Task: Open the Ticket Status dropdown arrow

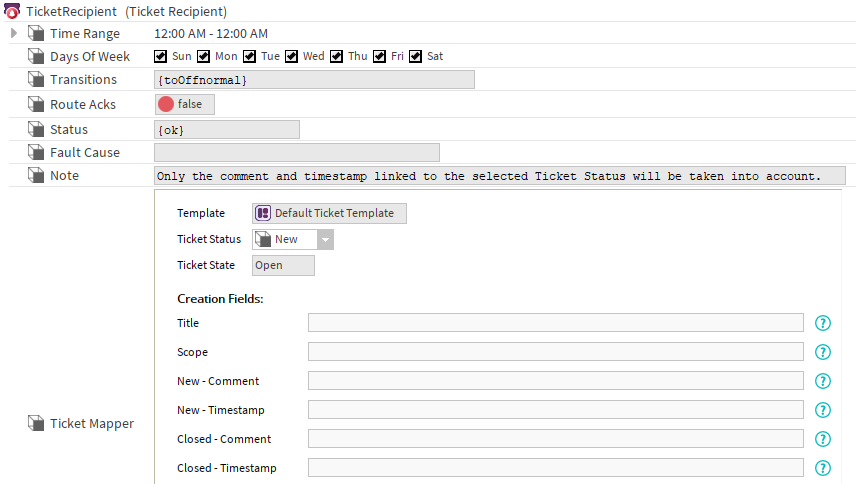Action: coord(325,240)
